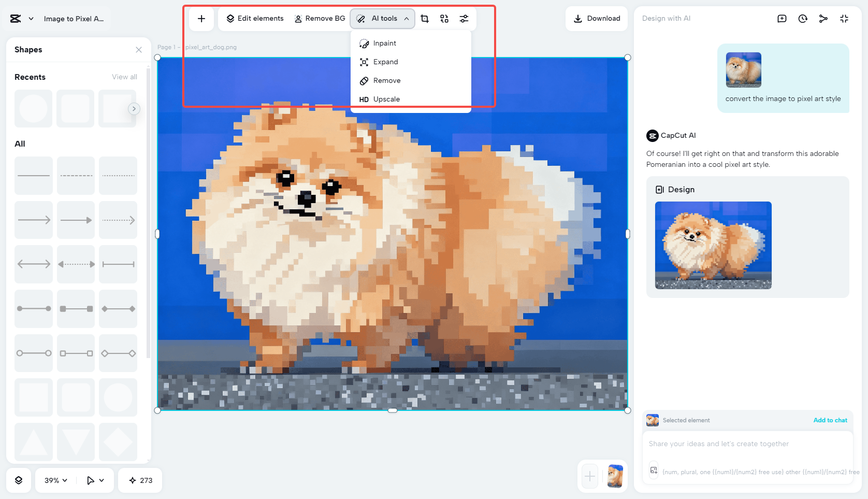This screenshot has height=499, width=868.
Task: Click the share icon in Design with AI
Action: [823, 18]
